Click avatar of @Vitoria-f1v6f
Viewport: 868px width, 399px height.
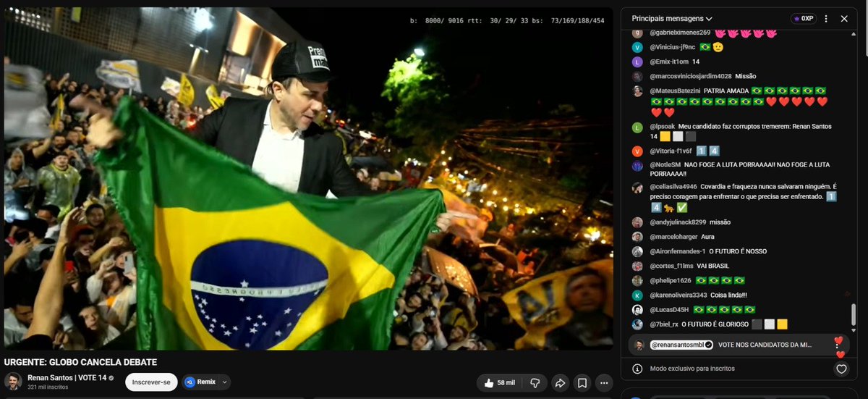[637, 151]
